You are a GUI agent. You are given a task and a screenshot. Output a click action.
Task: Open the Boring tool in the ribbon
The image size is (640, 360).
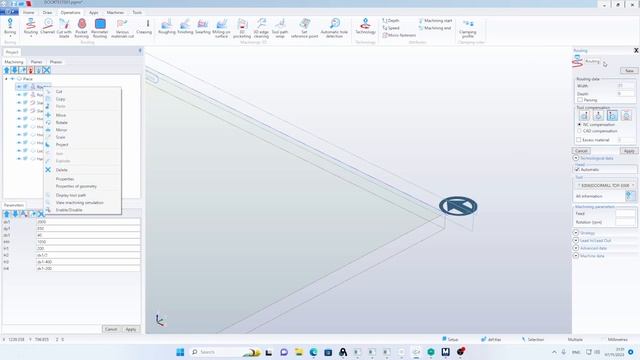point(10,27)
